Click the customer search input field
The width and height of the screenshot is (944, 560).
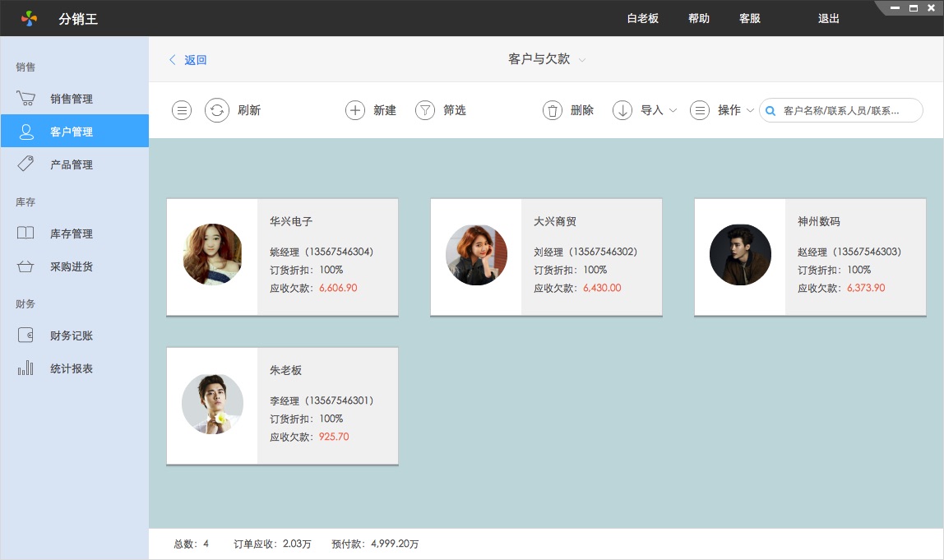[847, 110]
